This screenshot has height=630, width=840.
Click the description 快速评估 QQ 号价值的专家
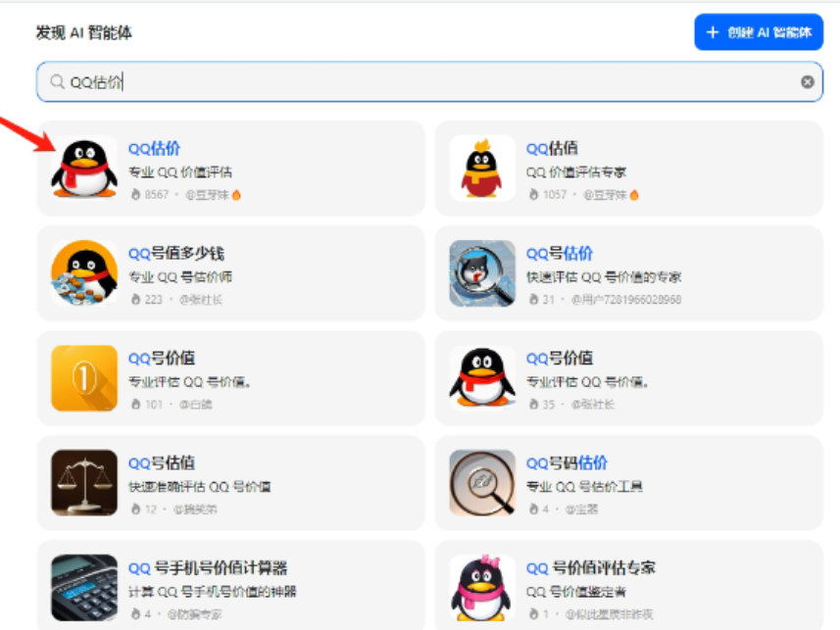coord(604,277)
